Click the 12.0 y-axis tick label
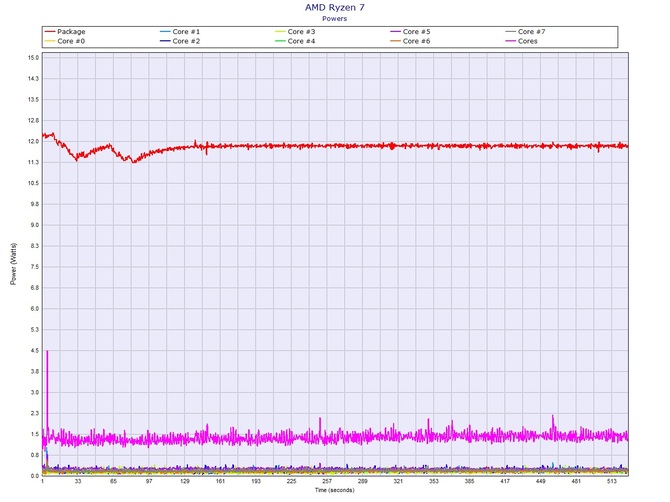This screenshot has height=502, width=670. coord(33,141)
